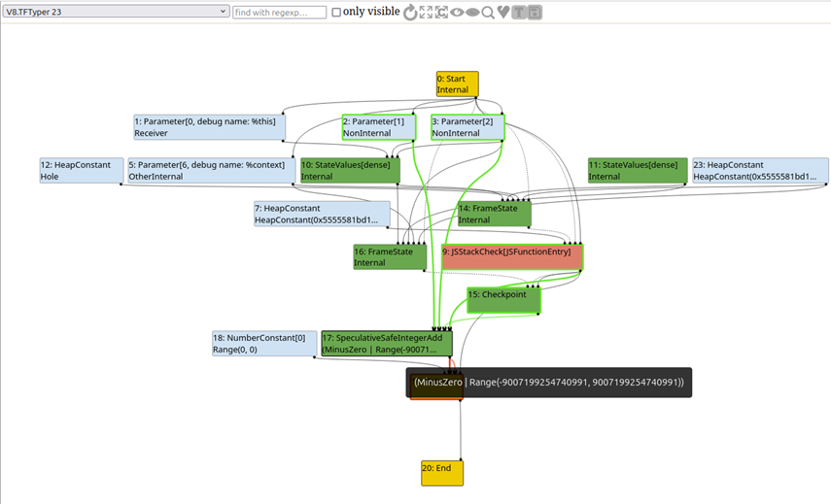Select the 18: NumberConstant[0] node
The height and width of the screenshot is (504, 831).
pyautogui.click(x=264, y=344)
